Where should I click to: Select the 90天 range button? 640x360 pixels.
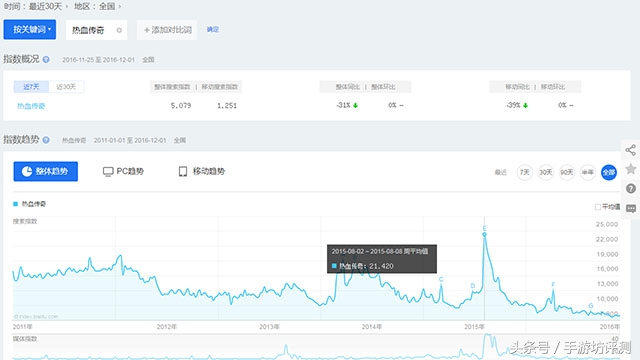click(x=567, y=172)
